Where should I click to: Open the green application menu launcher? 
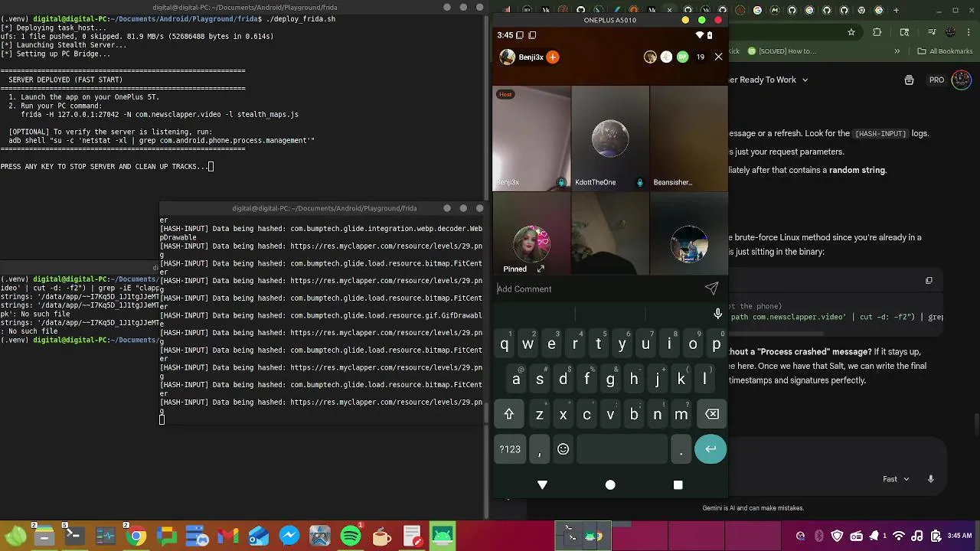[15, 536]
